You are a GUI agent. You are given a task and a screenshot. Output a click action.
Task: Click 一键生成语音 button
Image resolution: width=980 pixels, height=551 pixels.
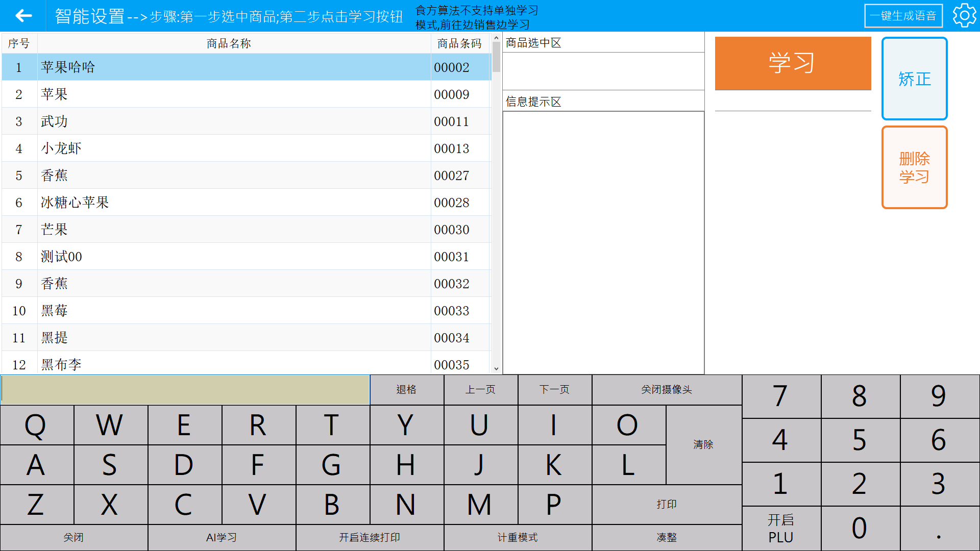(902, 16)
